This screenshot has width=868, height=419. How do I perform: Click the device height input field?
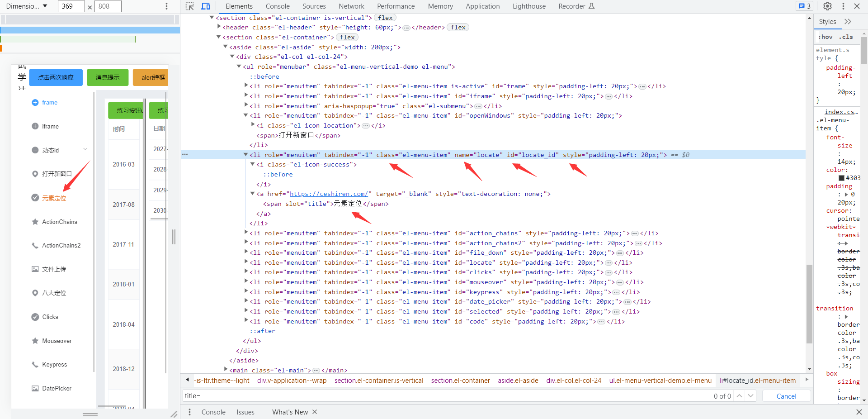click(108, 6)
